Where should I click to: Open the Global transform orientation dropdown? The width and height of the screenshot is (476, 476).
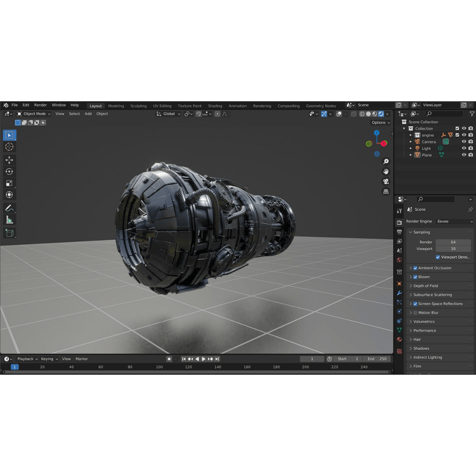[x=168, y=114]
